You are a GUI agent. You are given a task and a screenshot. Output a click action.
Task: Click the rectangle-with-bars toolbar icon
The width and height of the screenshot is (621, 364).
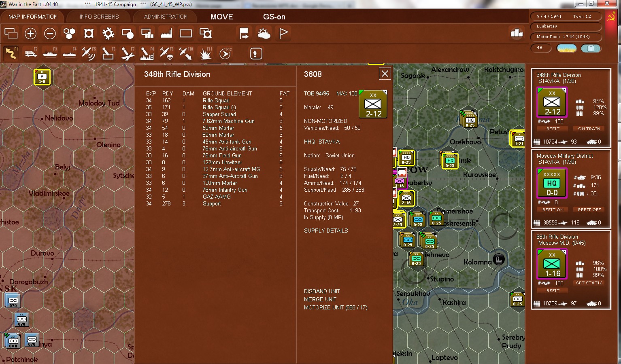[147, 33]
